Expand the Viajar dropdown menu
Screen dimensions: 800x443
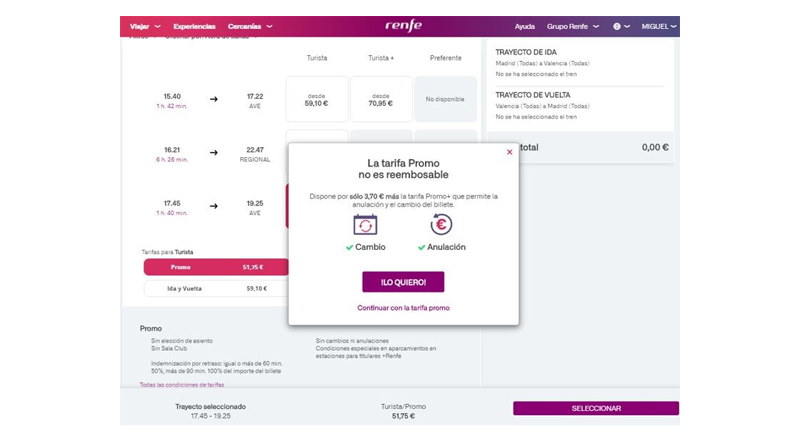point(146,26)
